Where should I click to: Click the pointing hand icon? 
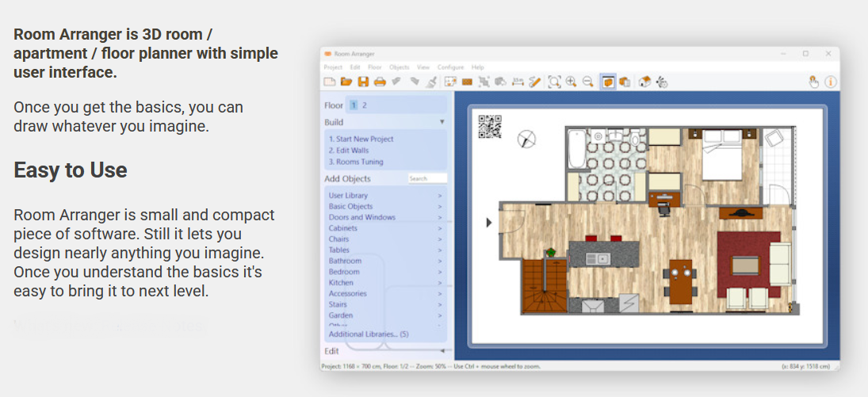(x=814, y=82)
